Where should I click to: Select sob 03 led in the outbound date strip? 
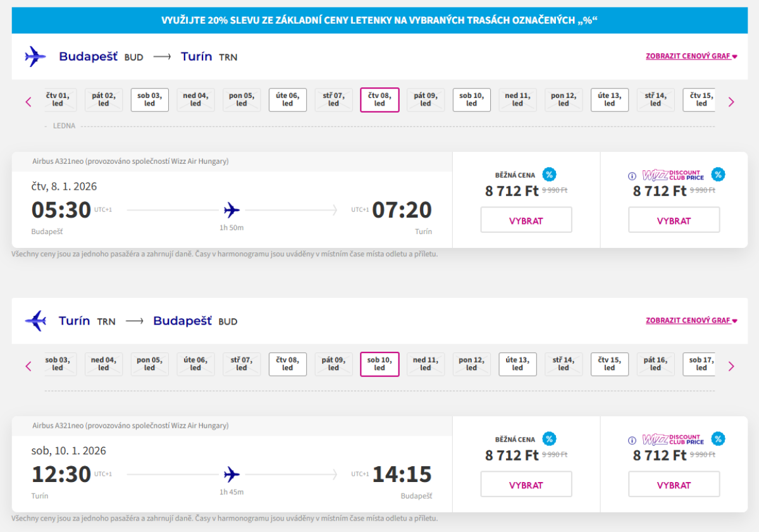149,100
